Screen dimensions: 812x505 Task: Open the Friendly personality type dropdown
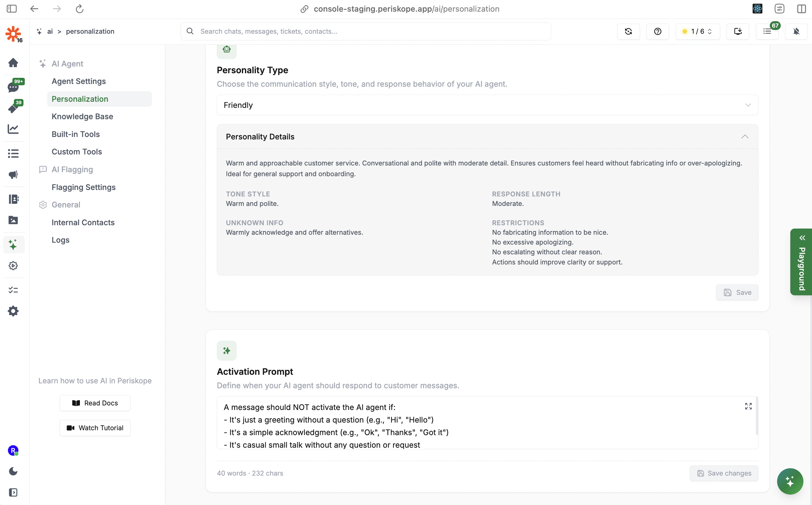pyautogui.click(x=487, y=105)
